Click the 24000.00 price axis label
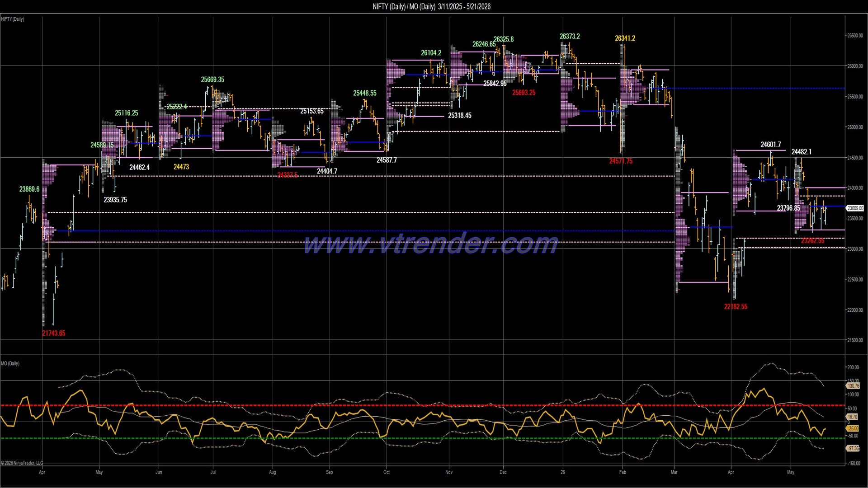This screenshot has width=868, height=488. (855, 188)
